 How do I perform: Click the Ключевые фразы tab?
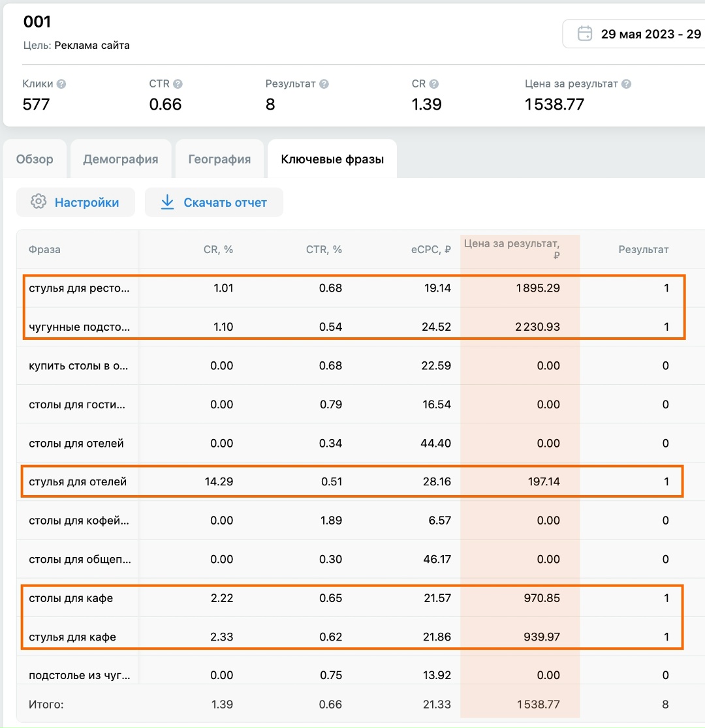coord(332,159)
